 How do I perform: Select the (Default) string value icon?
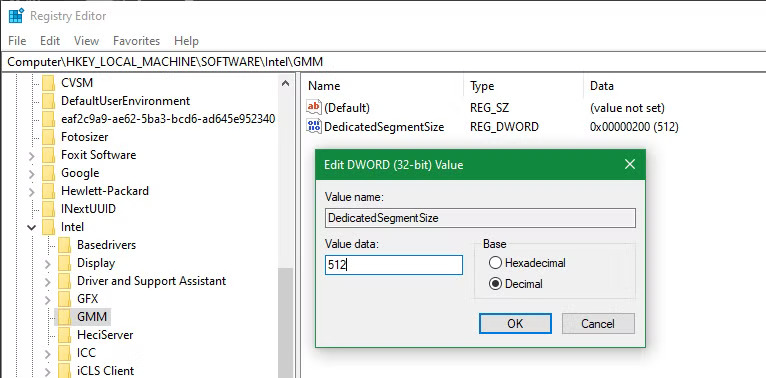coord(314,107)
